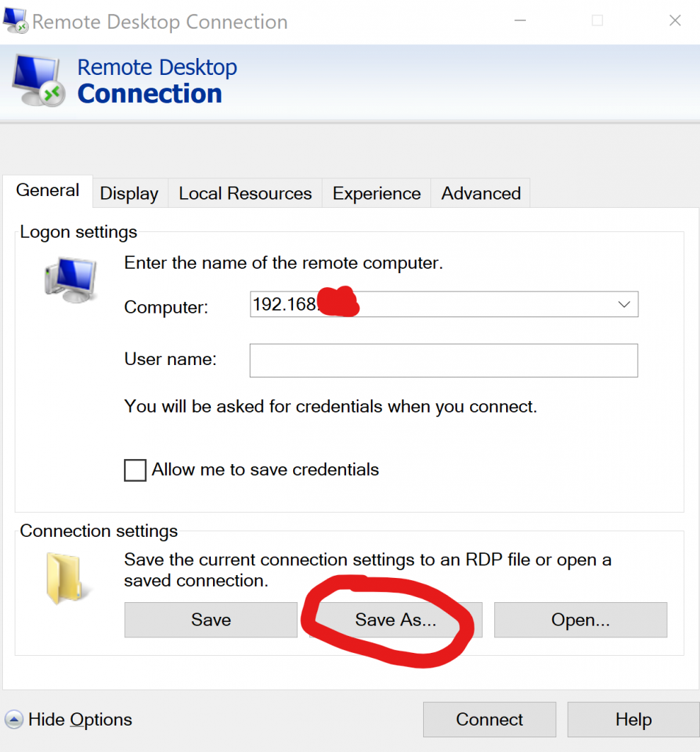Screen dimensions: 700x752
Task: Choose Save As... for connection settings
Action: tap(395, 620)
